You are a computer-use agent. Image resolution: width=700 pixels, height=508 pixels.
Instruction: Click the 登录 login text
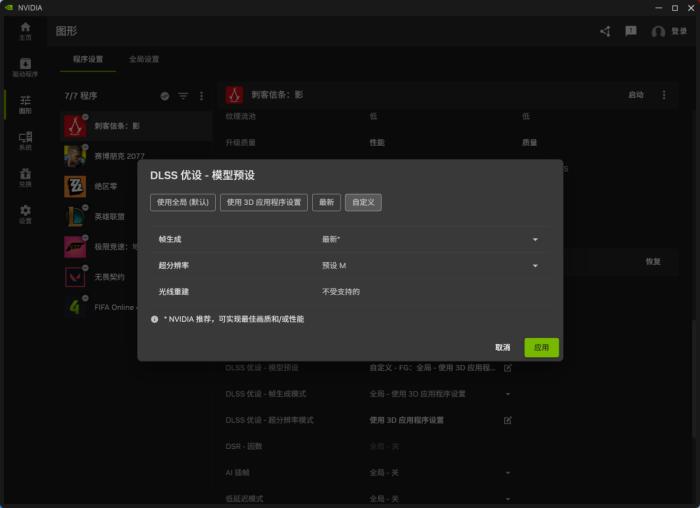click(x=679, y=31)
